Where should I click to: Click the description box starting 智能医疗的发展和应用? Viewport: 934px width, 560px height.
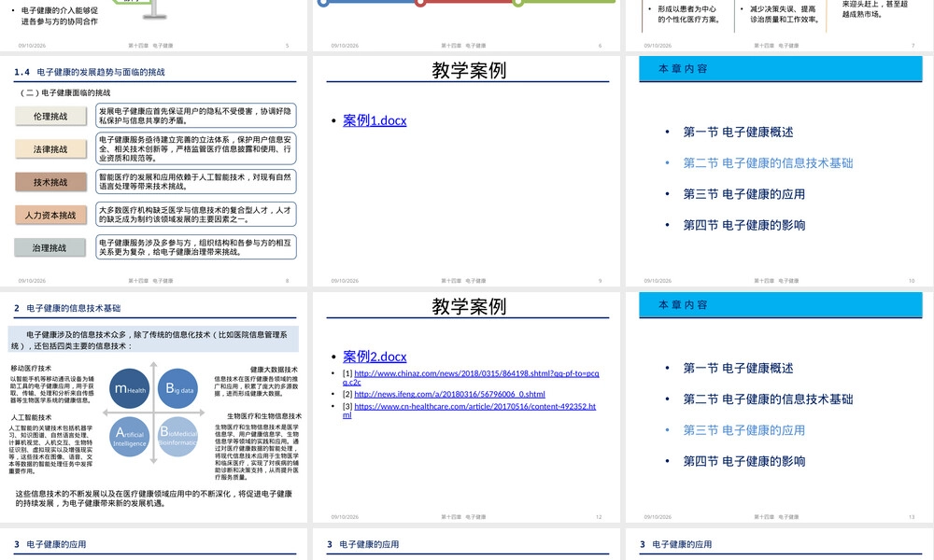coord(196,181)
